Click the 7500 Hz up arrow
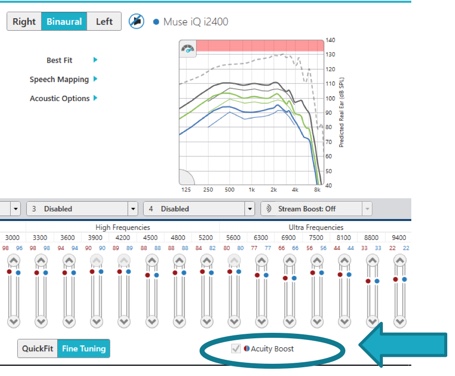The image size is (455, 376). coord(317,260)
